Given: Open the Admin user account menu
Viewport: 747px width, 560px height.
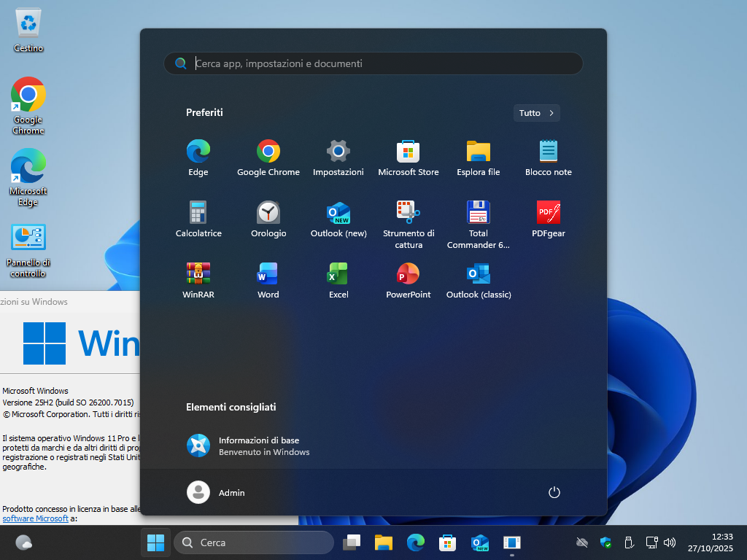Looking at the screenshot, I should pos(216,492).
